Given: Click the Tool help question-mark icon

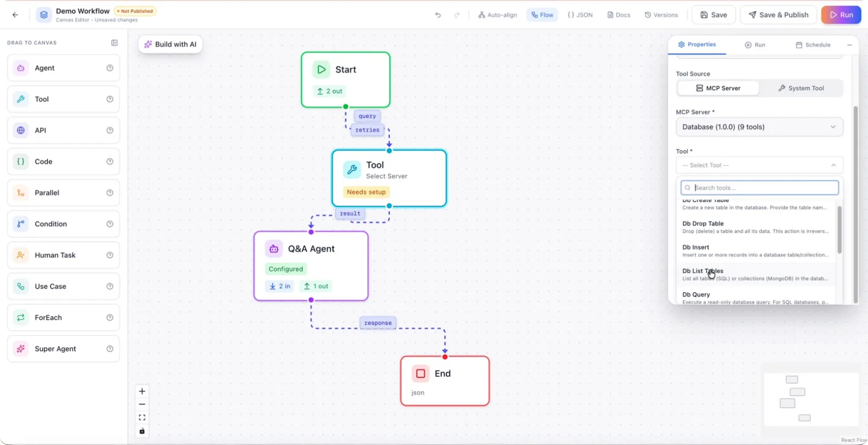Looking at the screenshot, I should [110, 99].
